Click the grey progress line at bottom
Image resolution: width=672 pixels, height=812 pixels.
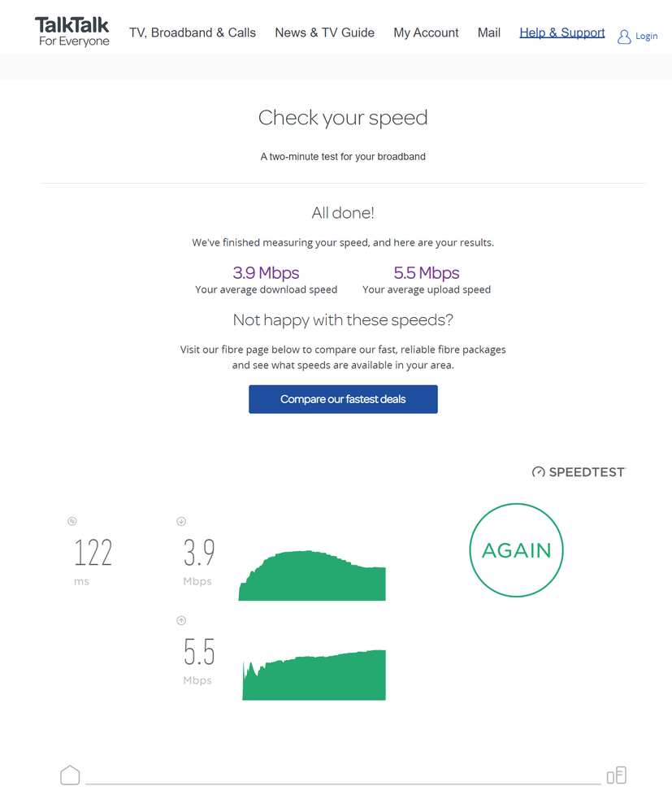(x=341, y=784)
